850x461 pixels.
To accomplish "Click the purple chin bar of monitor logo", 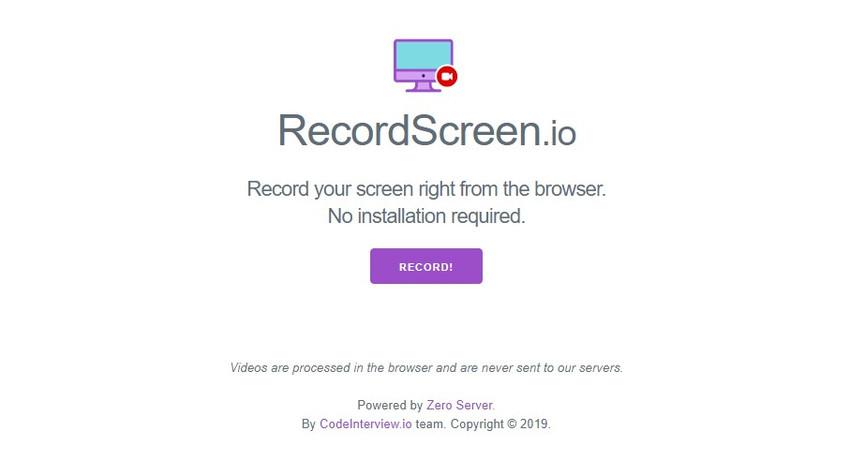I will tap(417, 75).
